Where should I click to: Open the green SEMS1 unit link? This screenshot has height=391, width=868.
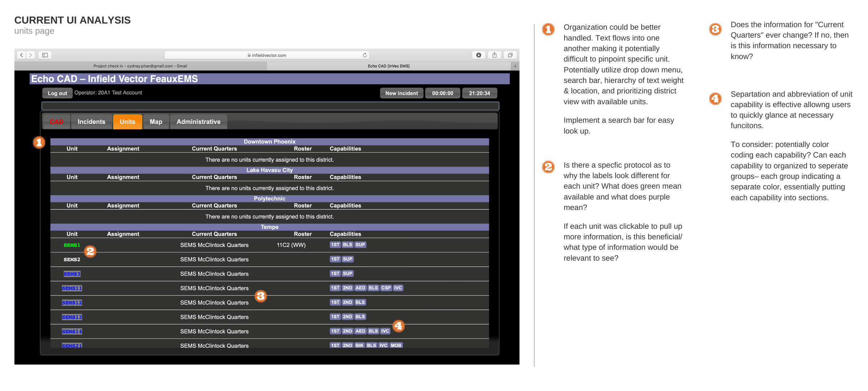[72, 245]
